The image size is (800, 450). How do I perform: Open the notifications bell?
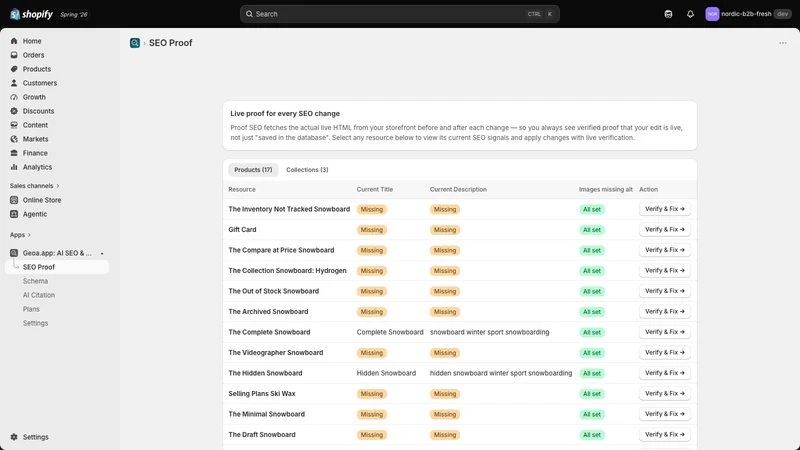coord(690,14)
